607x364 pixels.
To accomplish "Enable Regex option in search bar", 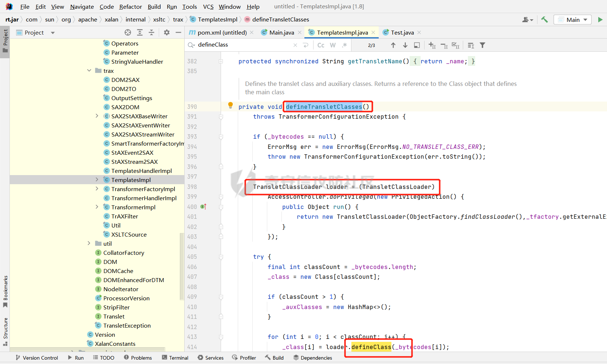I will pyautogui.click(x=344, y=45).
